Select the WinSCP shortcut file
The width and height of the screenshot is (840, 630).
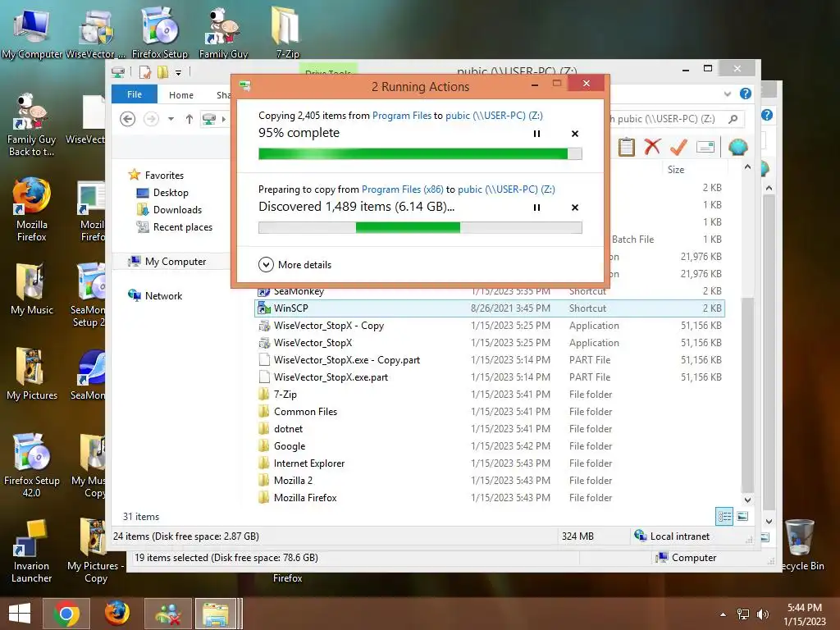(490, 308)
